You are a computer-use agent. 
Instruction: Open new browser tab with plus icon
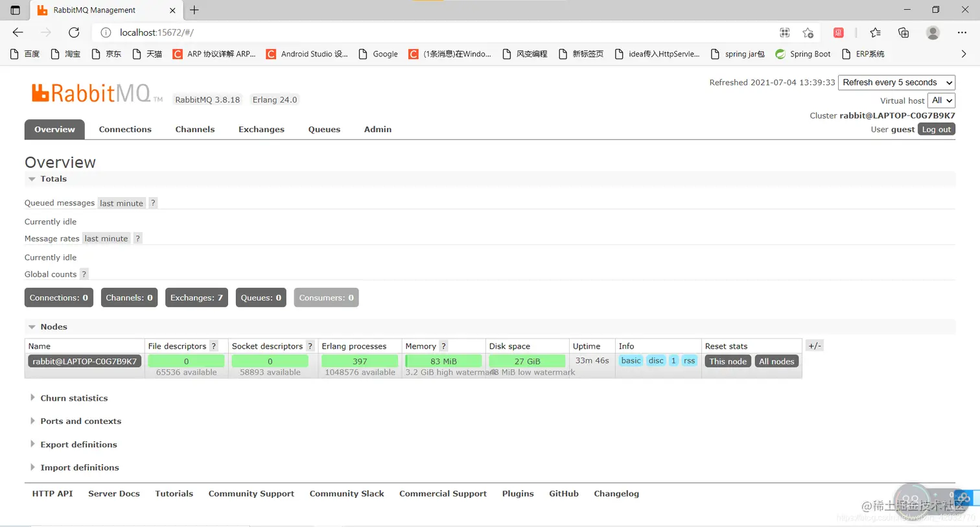pyautogui.click(x=194, y=10)
